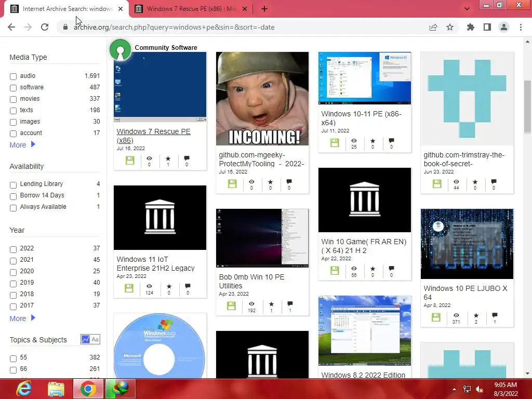
Task: Show hidden system tray icons
Action: tap(454, 389)
